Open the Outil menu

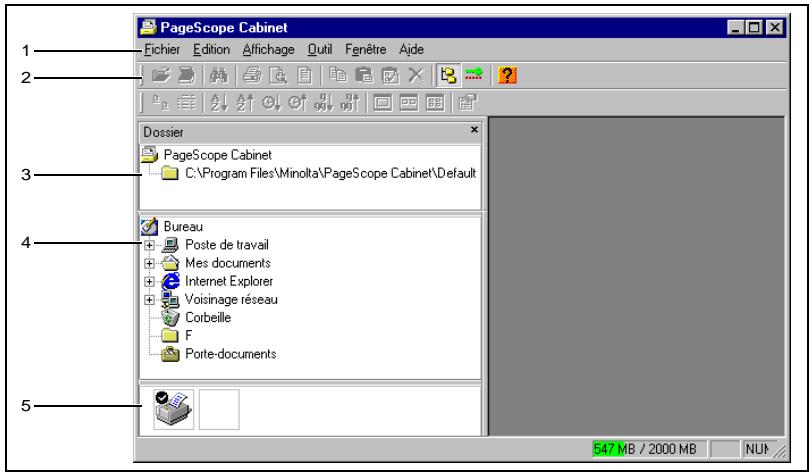(x=320, y=50)
